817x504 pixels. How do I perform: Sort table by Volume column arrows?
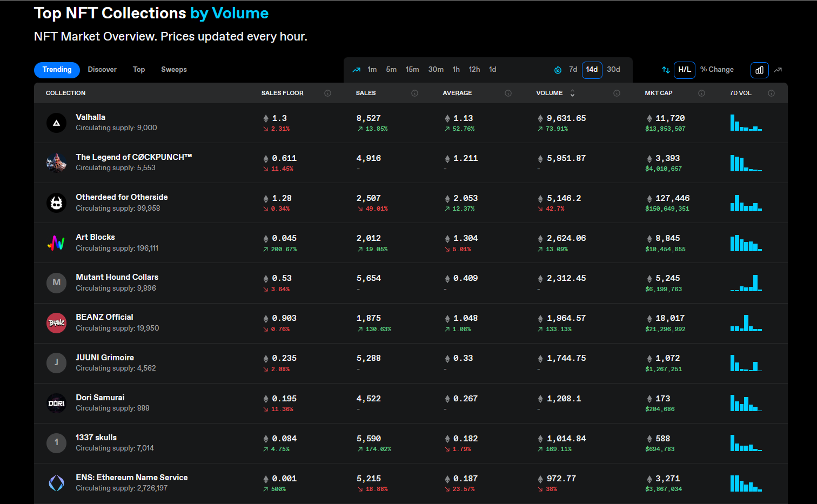click(x=572, y=93)
